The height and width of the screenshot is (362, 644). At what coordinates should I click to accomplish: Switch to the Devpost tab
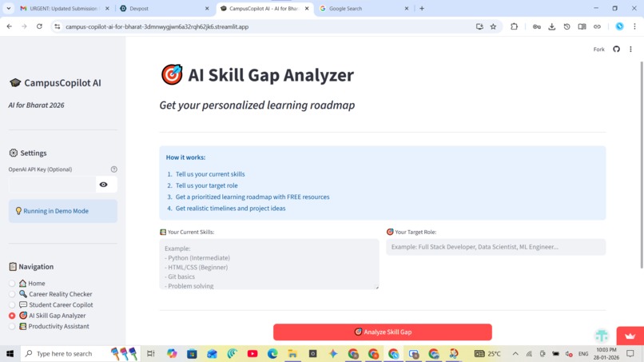click(x=165, y=8)
